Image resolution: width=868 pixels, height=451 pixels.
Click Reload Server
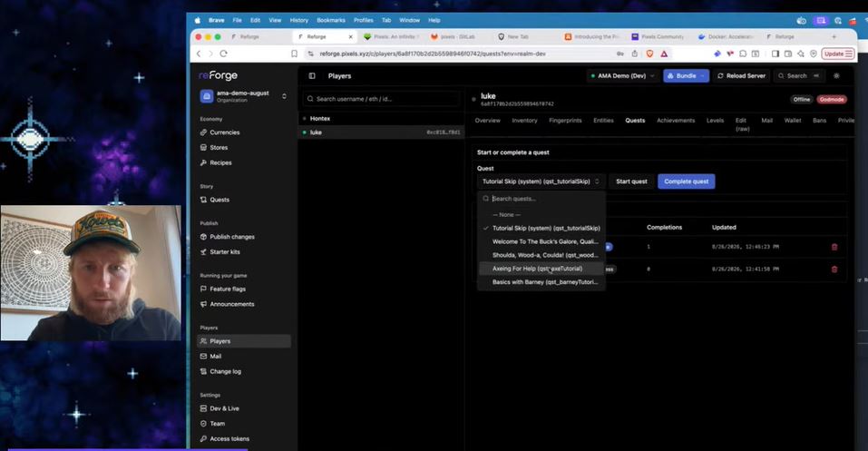click(x=741, y=76)
